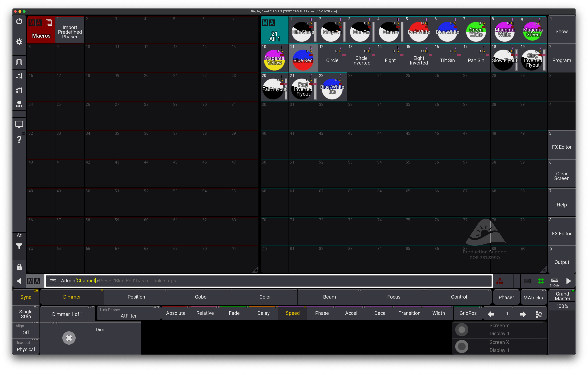This screenshot has height=371, width=588.
Task: Click left arrow beside MA logo
Action: pos(19,281)
